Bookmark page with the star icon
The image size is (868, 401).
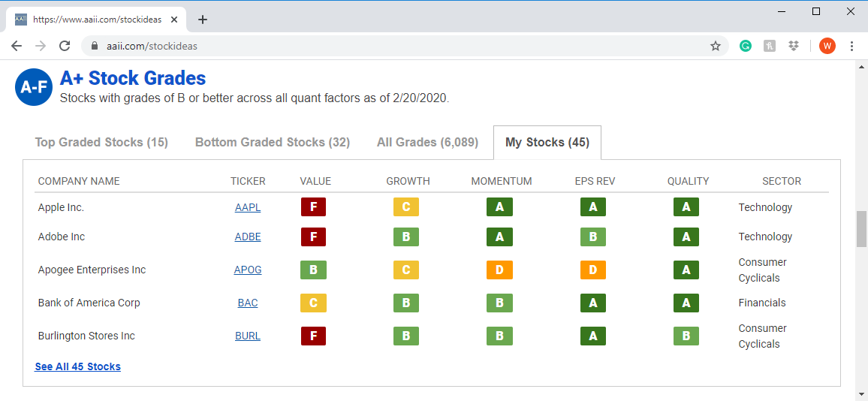pos(716,46)
